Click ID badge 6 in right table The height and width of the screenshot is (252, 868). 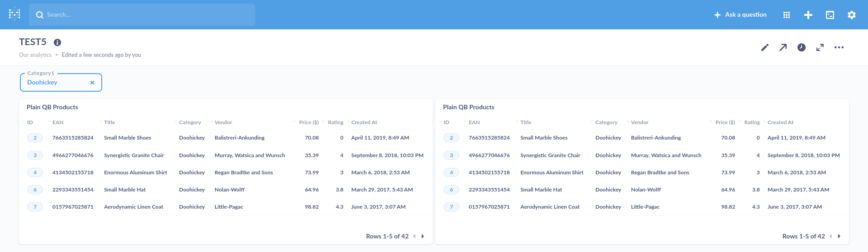coord(451,190)
